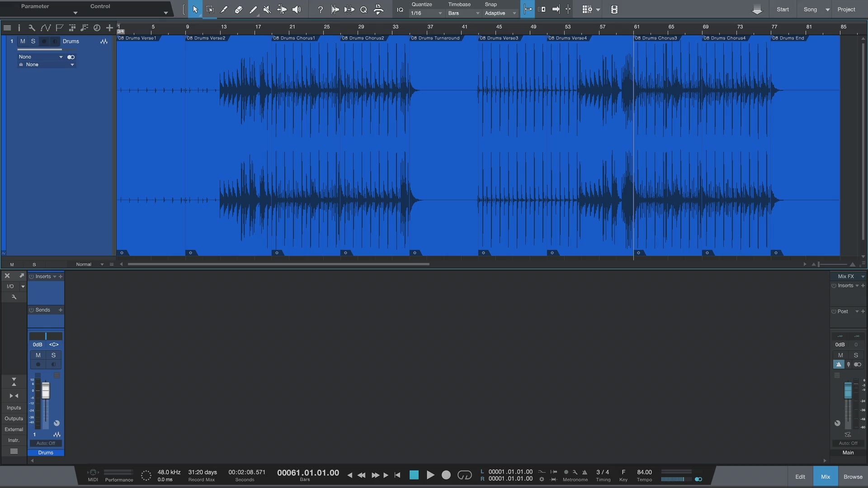The image size is (868, 488).
Task: Select the 08 Drums Chorus1 event
Action: coord(306,145)
